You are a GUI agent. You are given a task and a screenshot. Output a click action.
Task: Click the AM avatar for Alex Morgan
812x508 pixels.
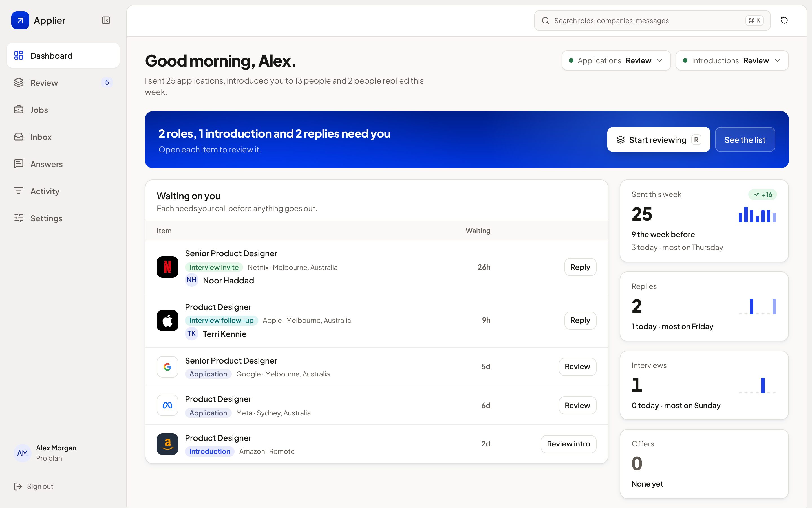coord(23,453)
